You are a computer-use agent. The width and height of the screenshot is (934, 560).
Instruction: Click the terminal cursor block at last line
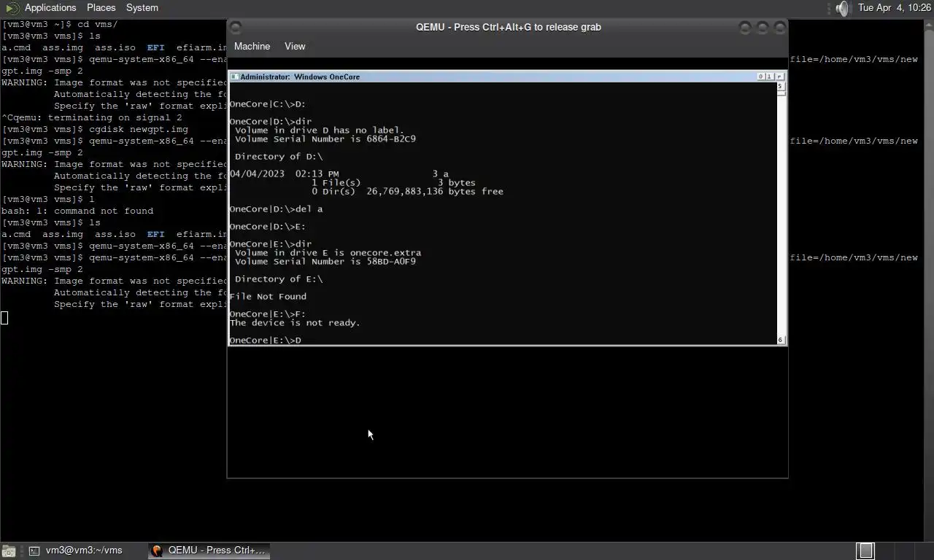tap(4, 317)
